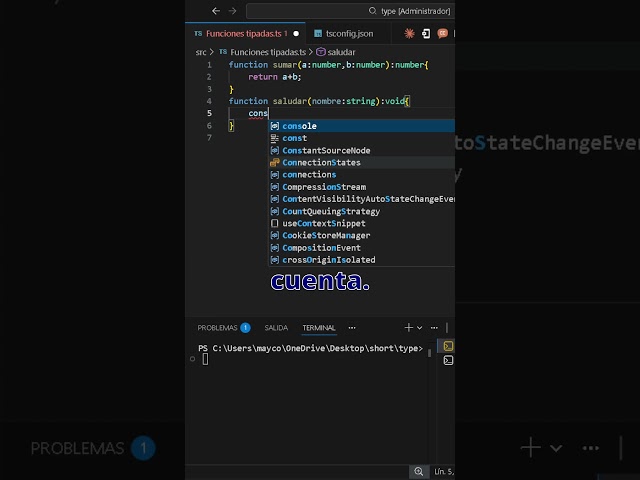Open terminal panel more actions ellipsis

tap(434, 328)
